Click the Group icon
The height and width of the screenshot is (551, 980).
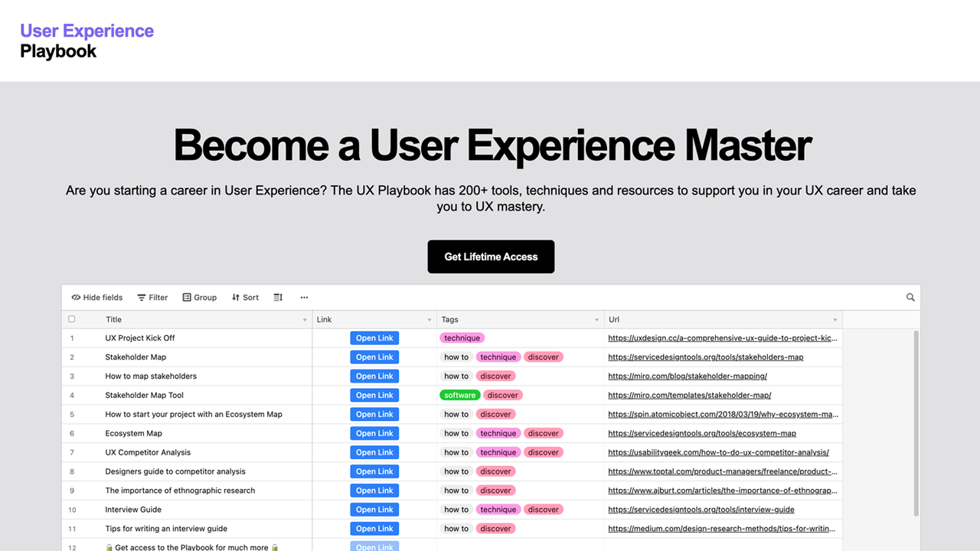186,297
